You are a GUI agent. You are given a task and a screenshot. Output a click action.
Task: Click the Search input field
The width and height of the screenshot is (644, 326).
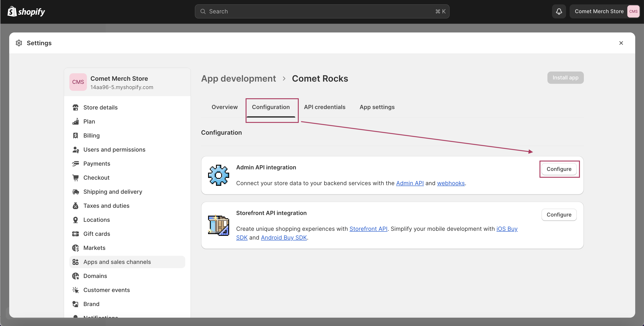pos(322,11)
